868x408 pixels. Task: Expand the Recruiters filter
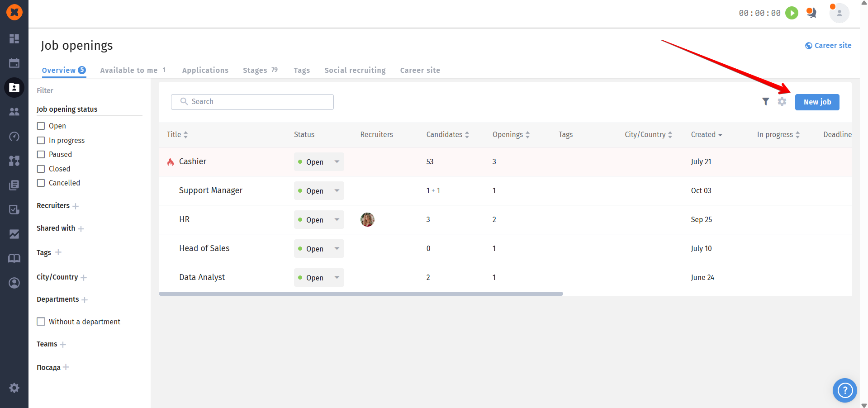[76, 206]
